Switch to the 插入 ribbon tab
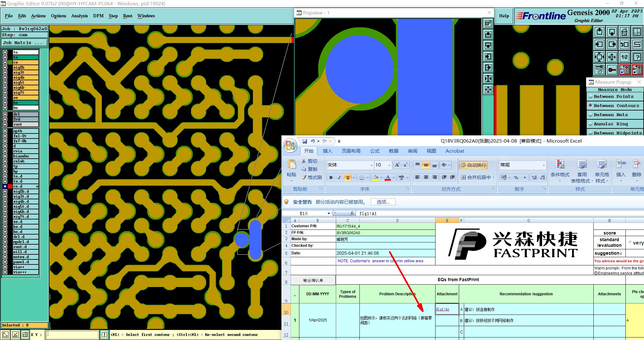 point(327,151)
